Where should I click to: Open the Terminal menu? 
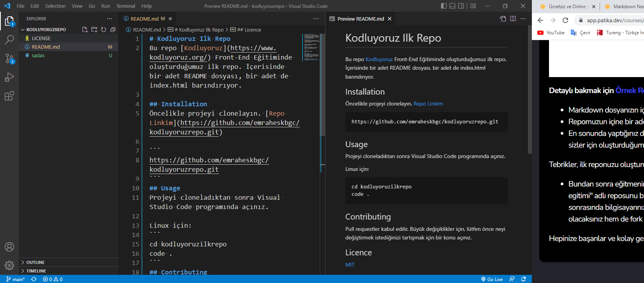coord(126,6)
